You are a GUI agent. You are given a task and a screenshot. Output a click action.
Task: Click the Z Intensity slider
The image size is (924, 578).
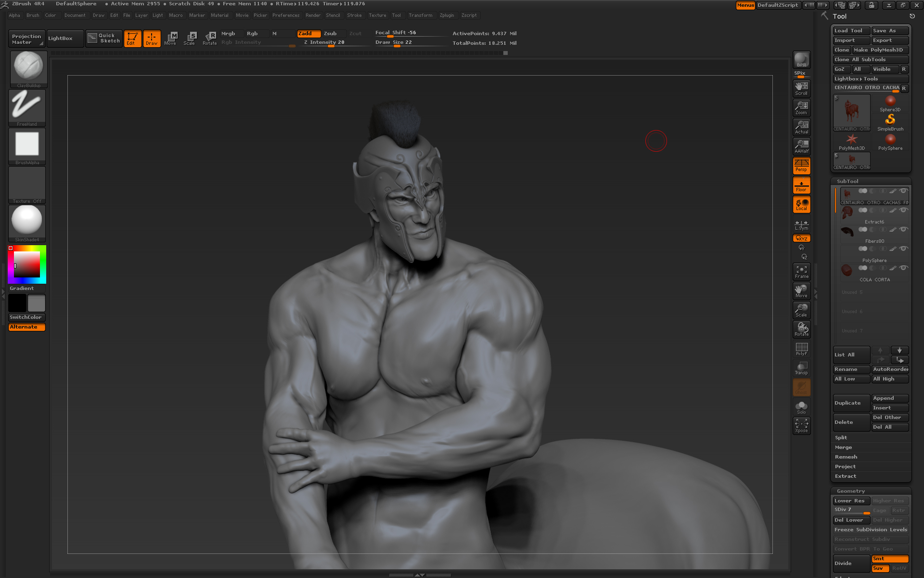coord(324,42)
